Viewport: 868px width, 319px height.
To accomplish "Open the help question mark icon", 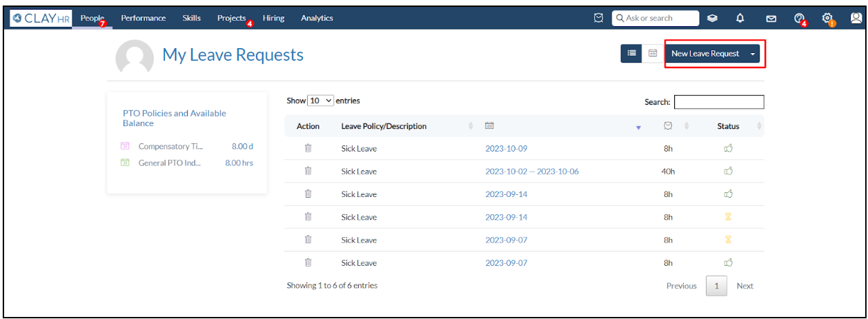I will [800, 19].
